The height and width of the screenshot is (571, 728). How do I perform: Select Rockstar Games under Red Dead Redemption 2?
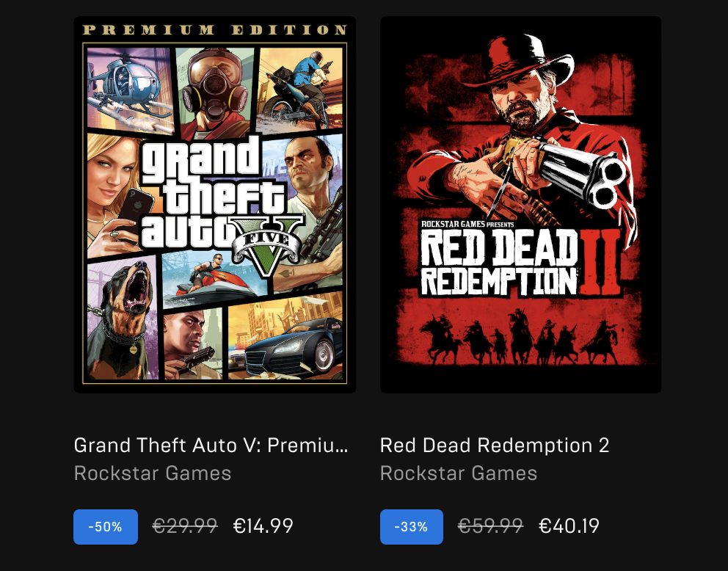pyautogui.click(x=459, y=473)
